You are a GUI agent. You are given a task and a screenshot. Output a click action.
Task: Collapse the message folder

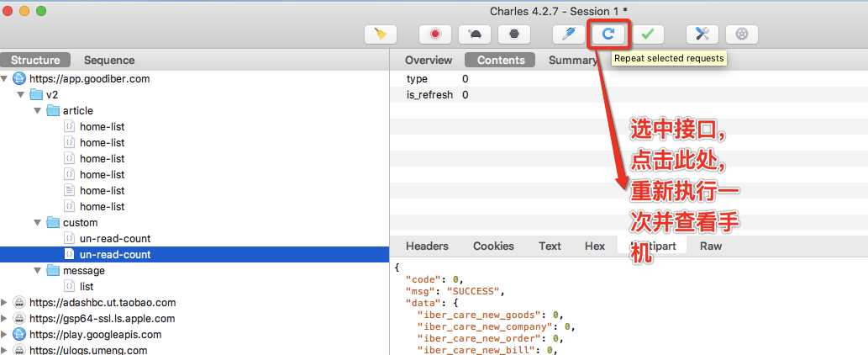pos(38,271)
